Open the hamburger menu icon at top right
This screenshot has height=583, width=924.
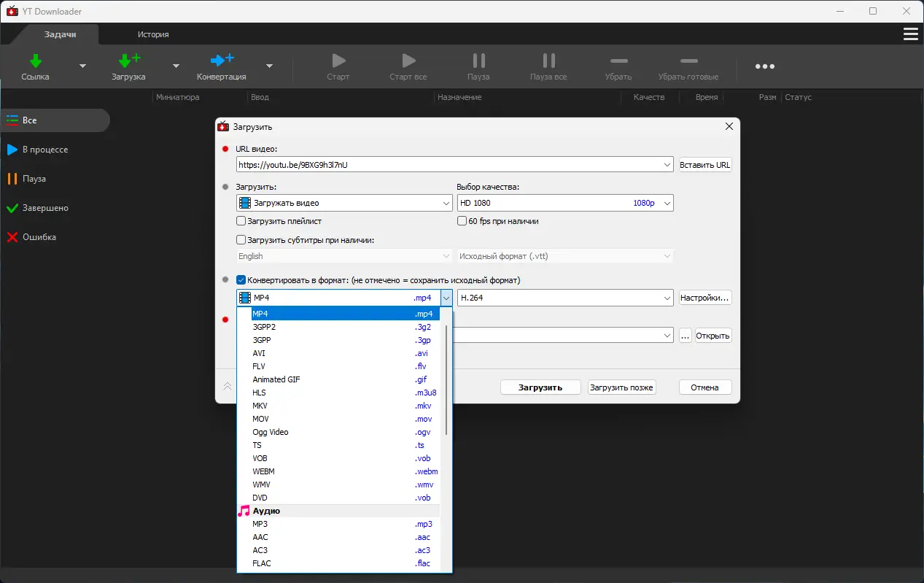tap(910, 34)
